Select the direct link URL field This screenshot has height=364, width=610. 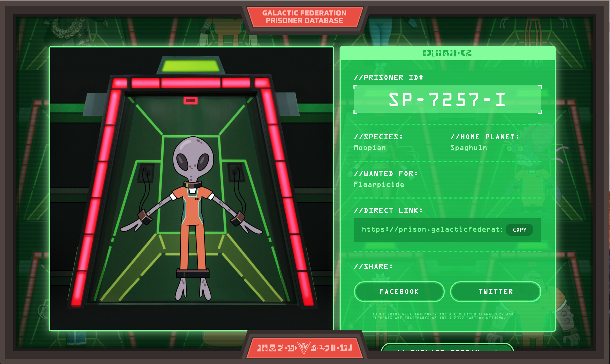tap(431, 230)
